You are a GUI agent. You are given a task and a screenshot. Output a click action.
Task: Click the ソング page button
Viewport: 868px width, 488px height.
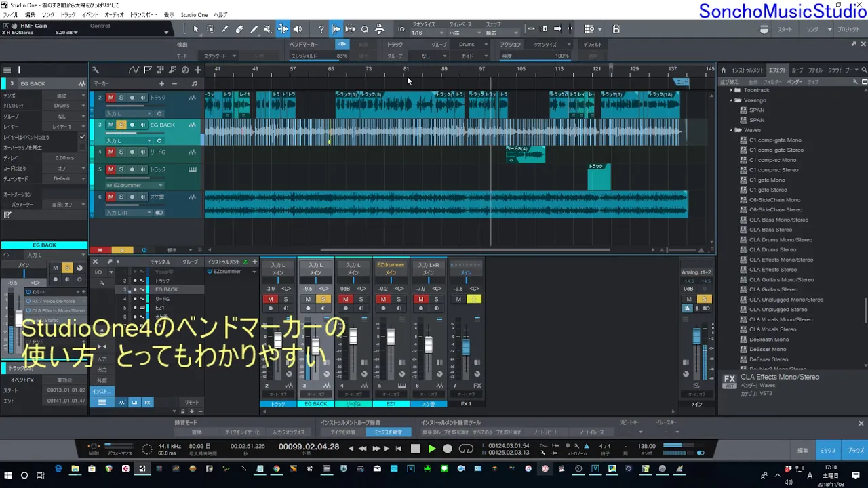(x=812, y=30)
